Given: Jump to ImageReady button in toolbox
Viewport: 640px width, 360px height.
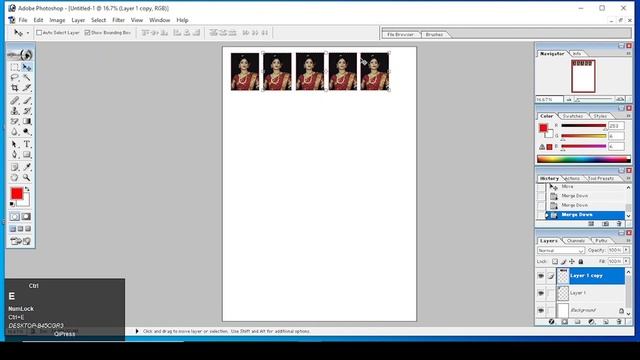Looking at the screenshot, I should pos(20,241).
